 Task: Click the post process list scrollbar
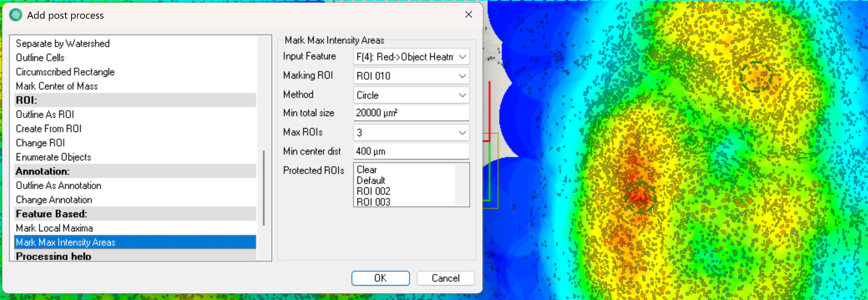tap(264, 188)
